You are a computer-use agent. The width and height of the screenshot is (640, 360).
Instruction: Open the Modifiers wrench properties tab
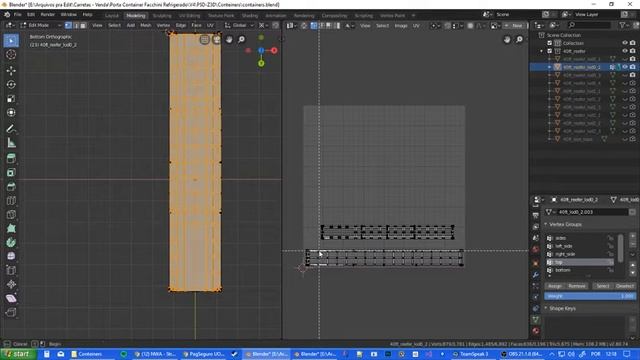[x=536, y=275]
